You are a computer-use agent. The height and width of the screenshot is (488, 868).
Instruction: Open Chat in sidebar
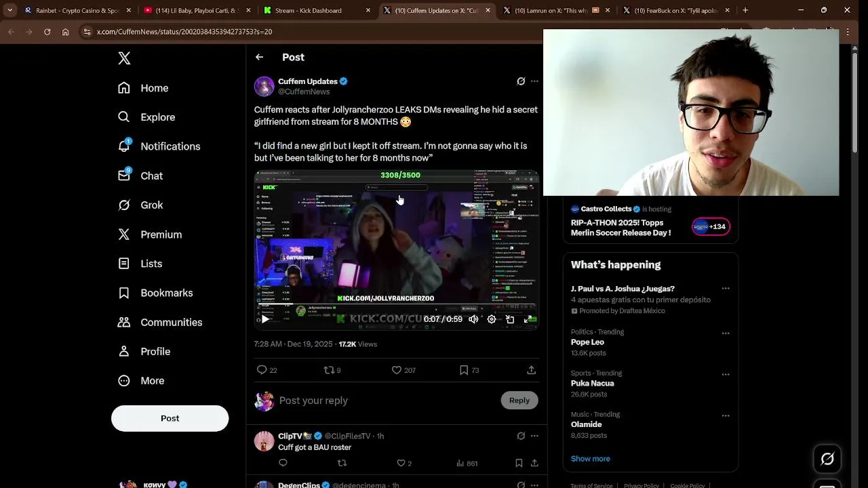point(140,176)
